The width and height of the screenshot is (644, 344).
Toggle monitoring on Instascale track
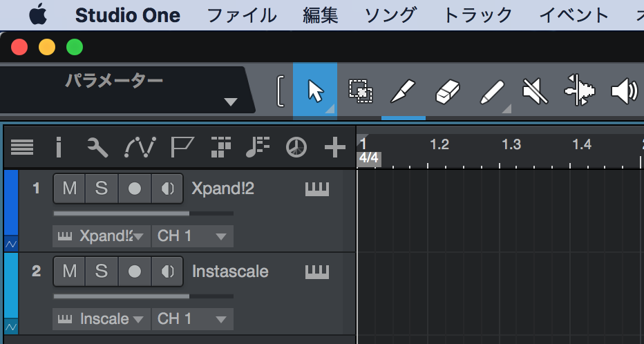167,271
